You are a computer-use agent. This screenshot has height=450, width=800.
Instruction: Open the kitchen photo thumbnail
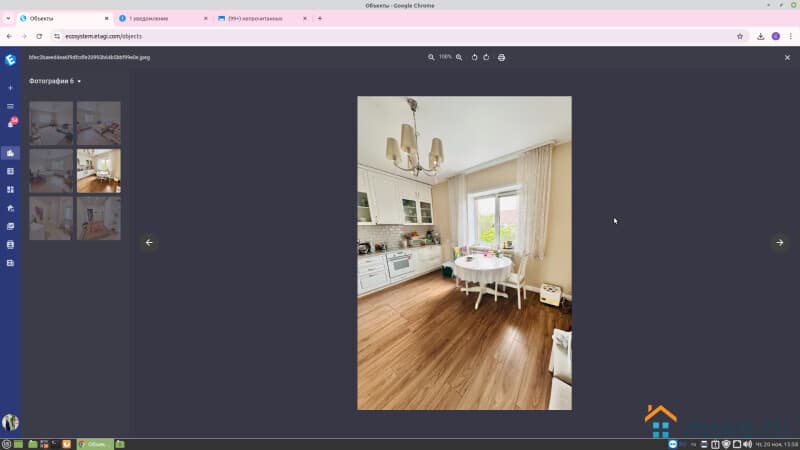coord(98,171)
